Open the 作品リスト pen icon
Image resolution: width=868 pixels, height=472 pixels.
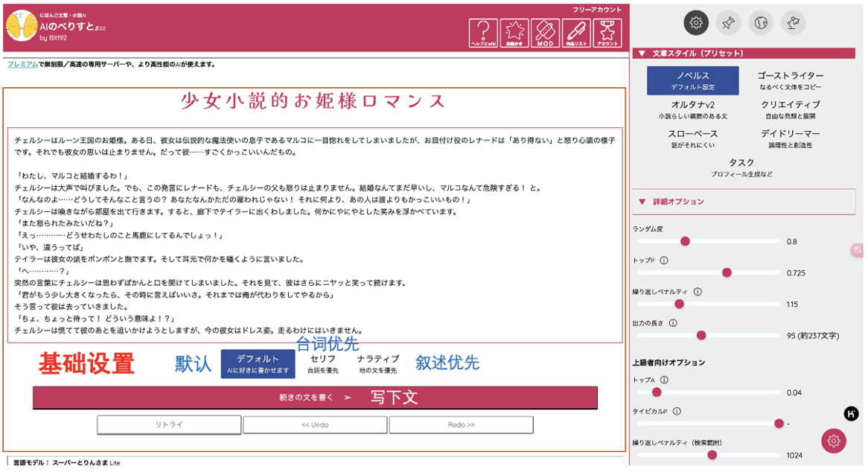[577, 34]
